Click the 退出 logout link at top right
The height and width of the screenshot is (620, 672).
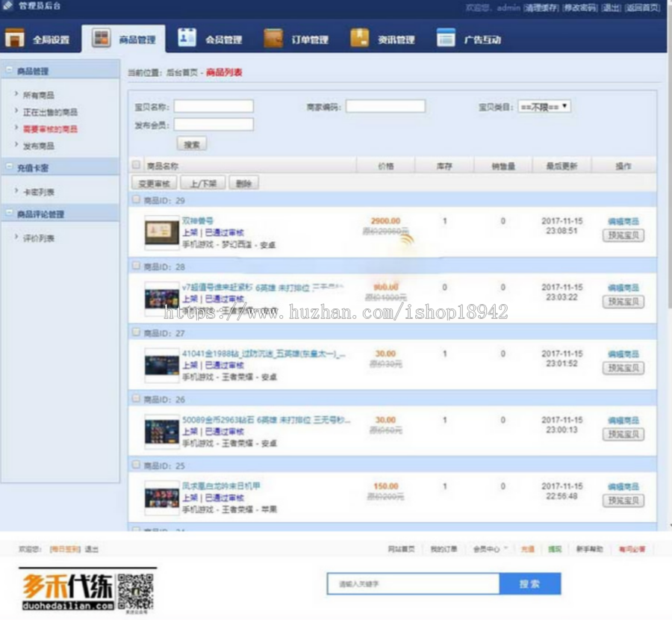point(611,6)
